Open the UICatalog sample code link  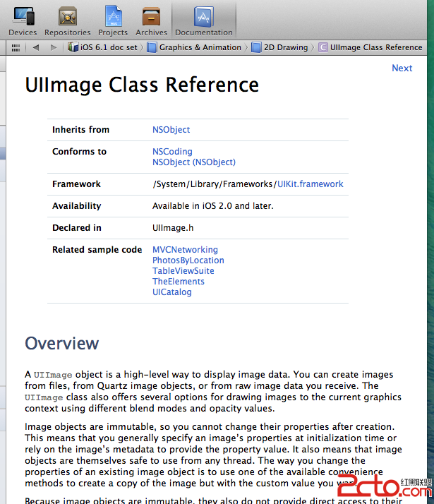pyautogui.click(x=171, y=292)
